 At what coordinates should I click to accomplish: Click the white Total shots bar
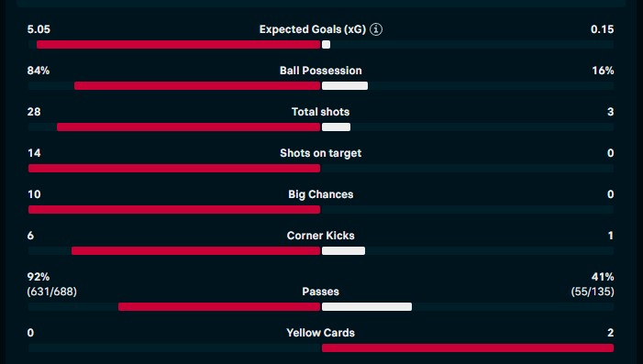click(337, 127)
